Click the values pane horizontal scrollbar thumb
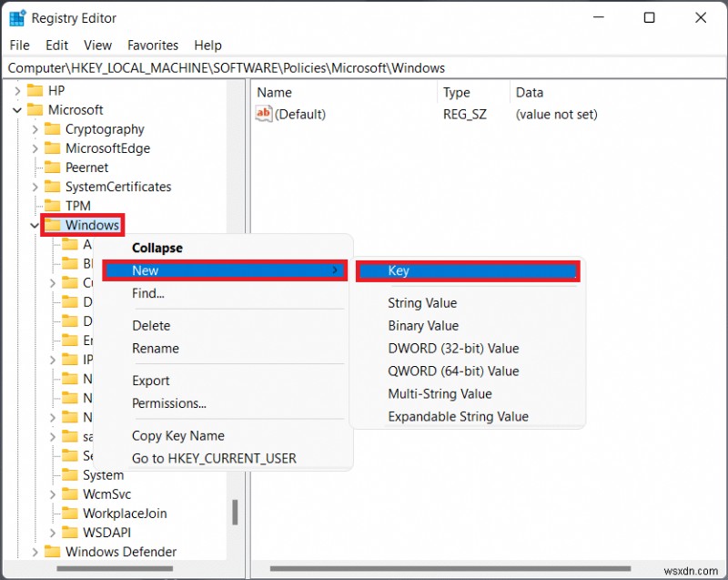This screenshot has height=580, width=728. [x=450, y=568]
